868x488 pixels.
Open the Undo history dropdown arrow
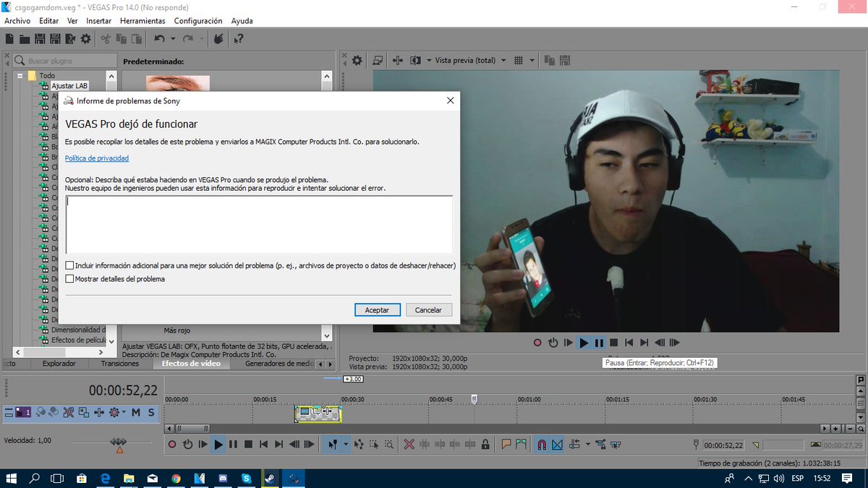click(173, 38)
